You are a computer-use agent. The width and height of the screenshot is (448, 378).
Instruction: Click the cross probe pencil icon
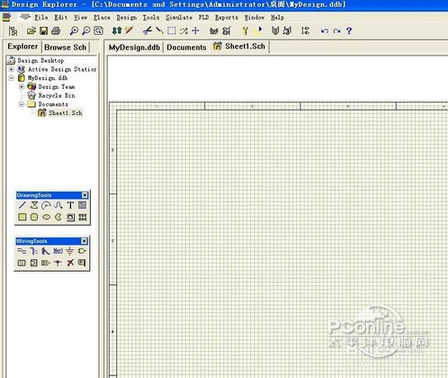(x=129, y=31)
